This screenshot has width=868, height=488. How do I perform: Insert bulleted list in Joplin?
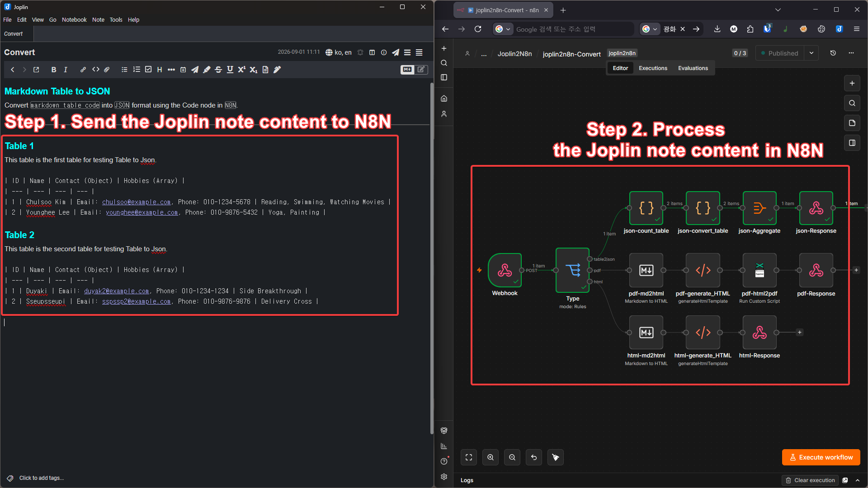click(124, 70)
